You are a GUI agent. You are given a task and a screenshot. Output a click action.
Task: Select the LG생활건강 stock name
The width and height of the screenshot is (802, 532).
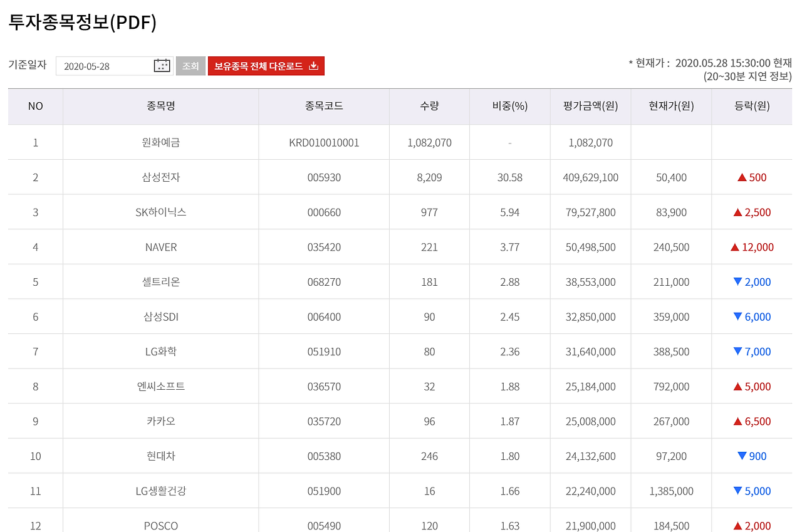click(160, 491)
